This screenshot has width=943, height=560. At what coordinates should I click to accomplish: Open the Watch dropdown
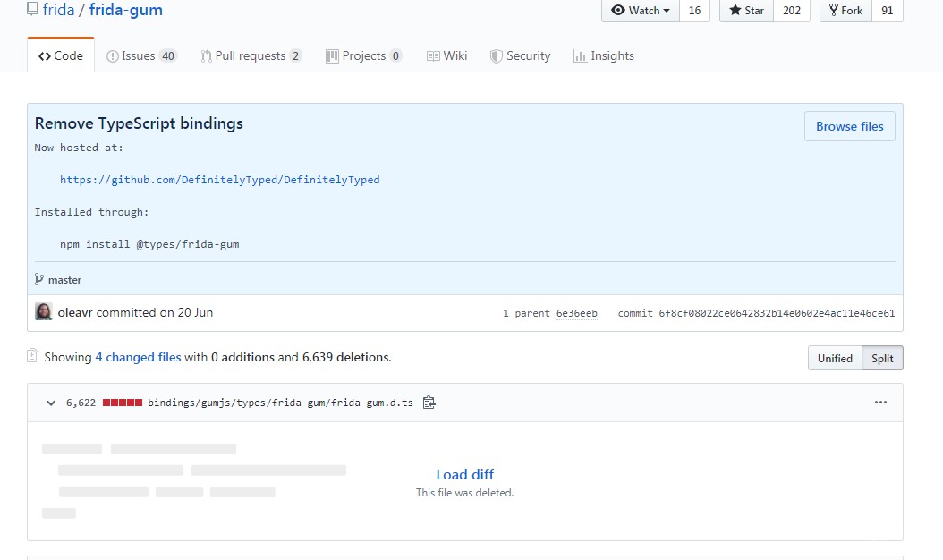641,10
